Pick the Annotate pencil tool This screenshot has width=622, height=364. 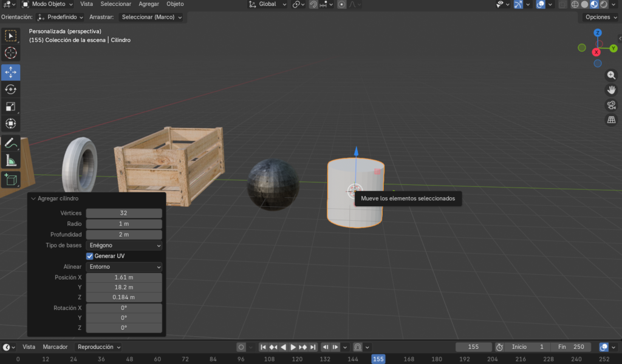pyautogui.click(x=10, y=143)
